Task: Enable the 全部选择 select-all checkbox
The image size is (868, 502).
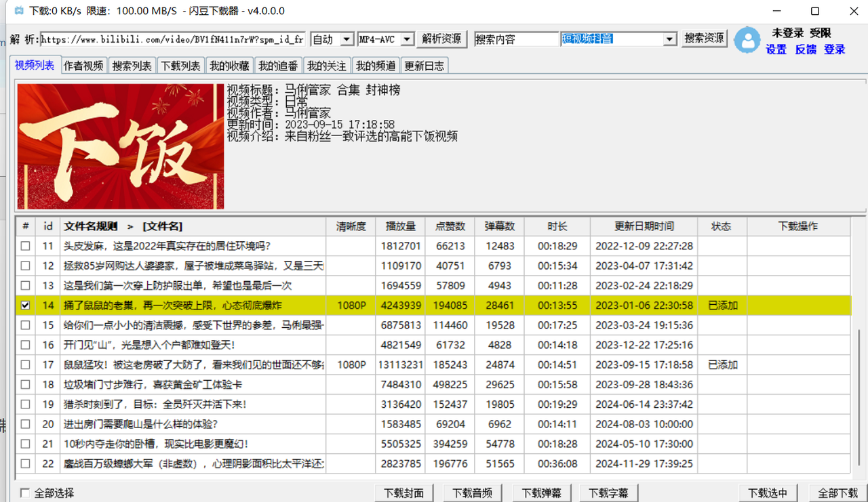Action: click(24, 490)
